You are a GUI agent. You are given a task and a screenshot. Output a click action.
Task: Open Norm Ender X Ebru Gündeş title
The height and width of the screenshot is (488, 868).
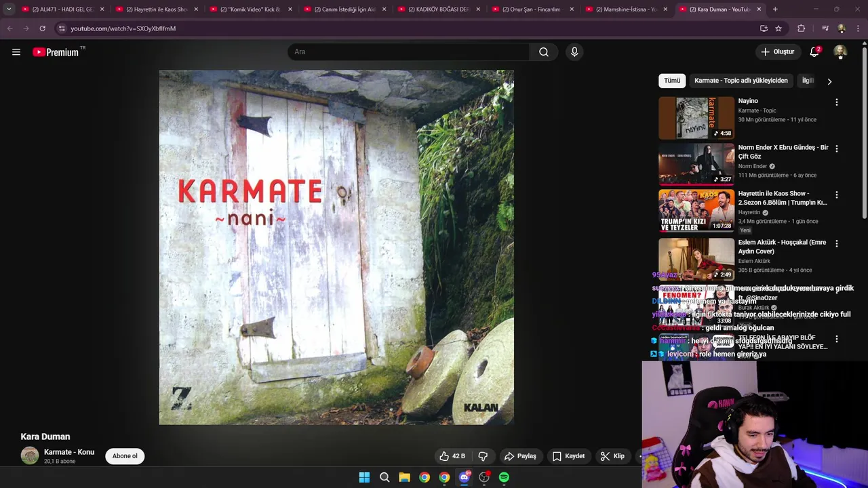coord(783,152)
